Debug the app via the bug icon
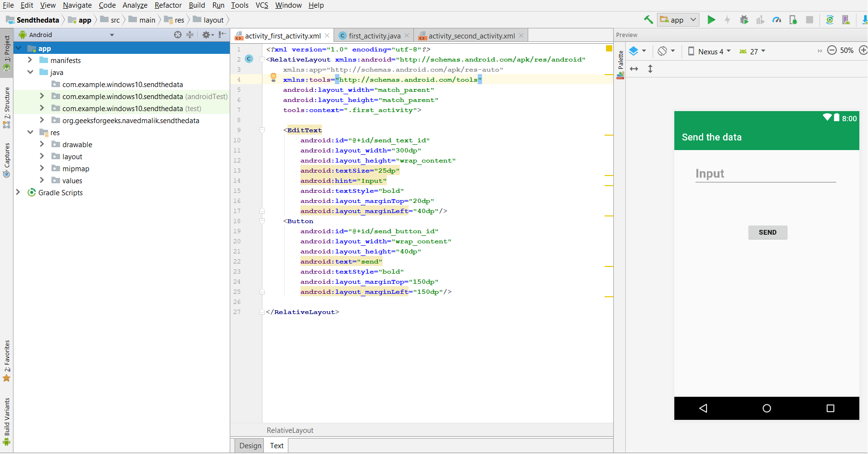The width and height of the screenshot is (868, 454). point(744,20)
